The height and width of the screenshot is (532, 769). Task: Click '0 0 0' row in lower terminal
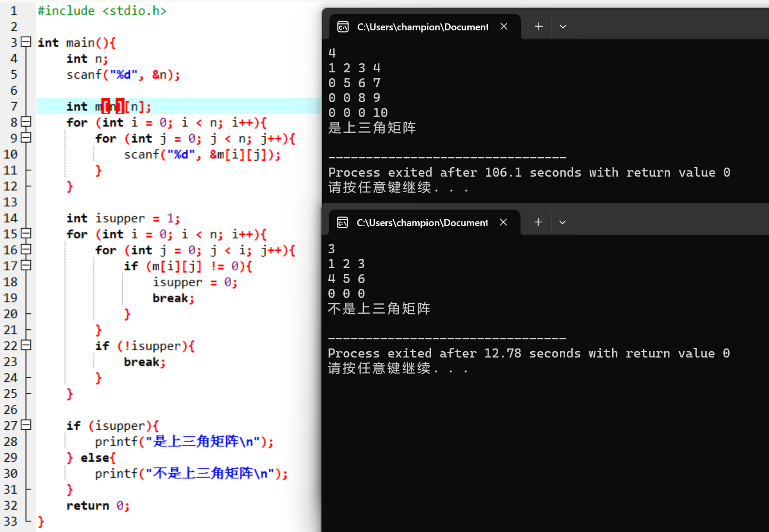pos(346,294)
